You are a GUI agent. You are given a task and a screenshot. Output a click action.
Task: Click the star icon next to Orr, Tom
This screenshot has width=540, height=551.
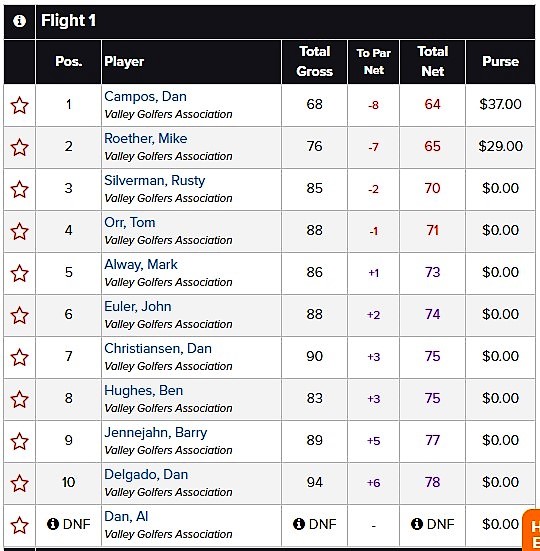[x=19, y=231]
